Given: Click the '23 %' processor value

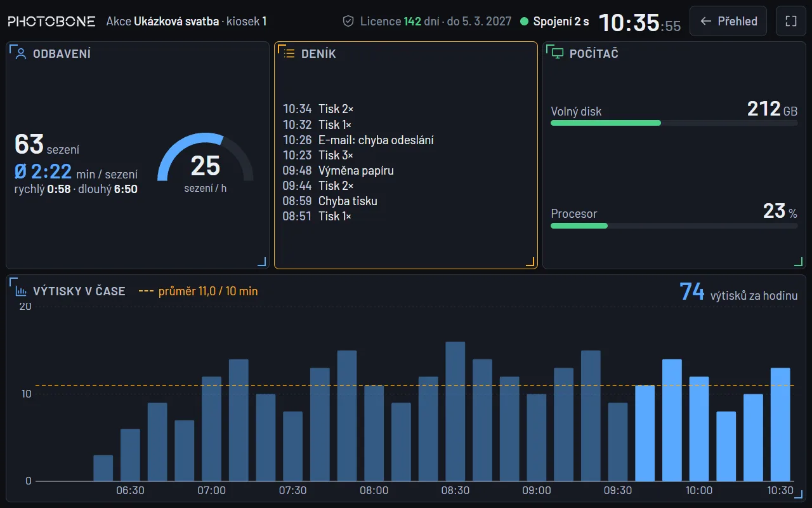Looking at the screenshot, I should pos(780,211).
